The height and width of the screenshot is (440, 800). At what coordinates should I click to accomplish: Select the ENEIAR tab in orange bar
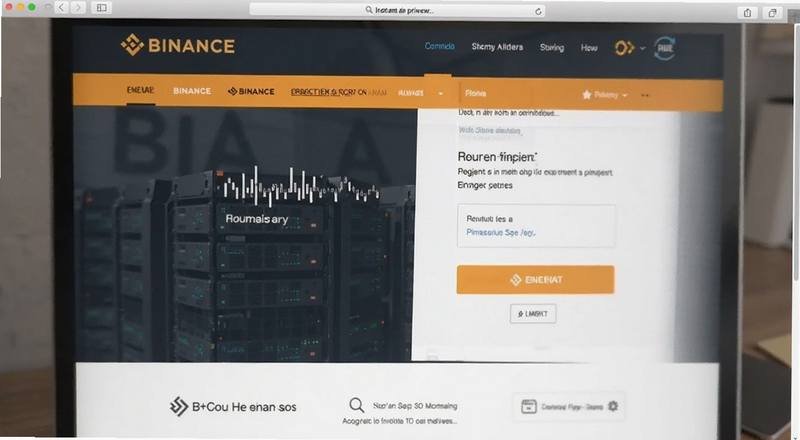pyautogui.click(x=140, y=90)
